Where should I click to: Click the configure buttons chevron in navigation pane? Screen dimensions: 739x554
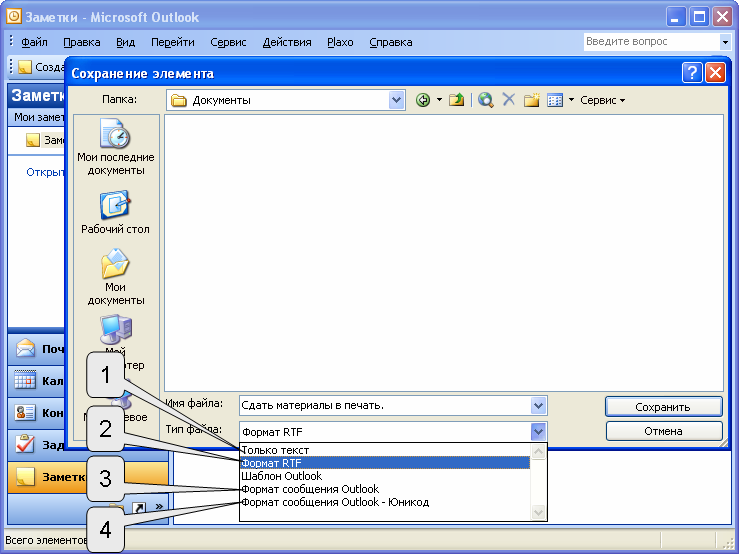[159, 507]
